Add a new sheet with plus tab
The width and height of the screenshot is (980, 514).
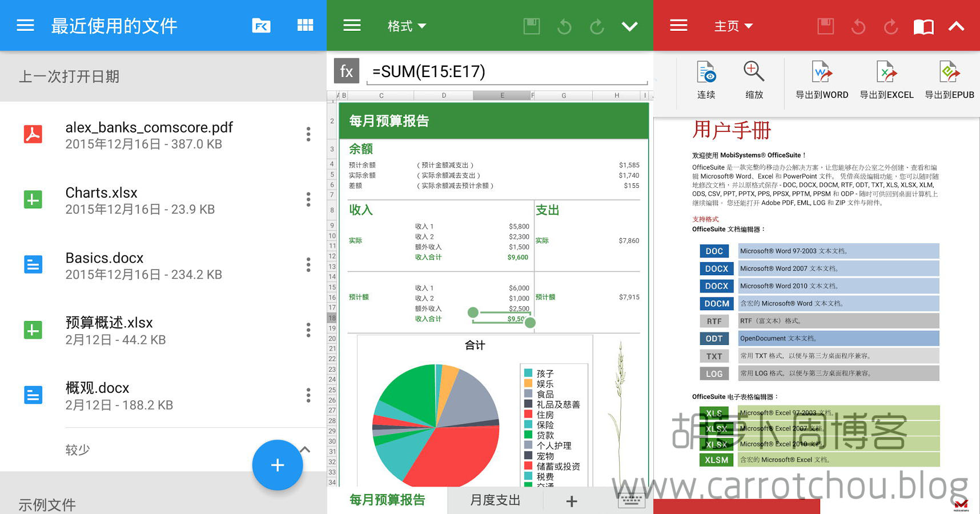(x=572, y=501)
